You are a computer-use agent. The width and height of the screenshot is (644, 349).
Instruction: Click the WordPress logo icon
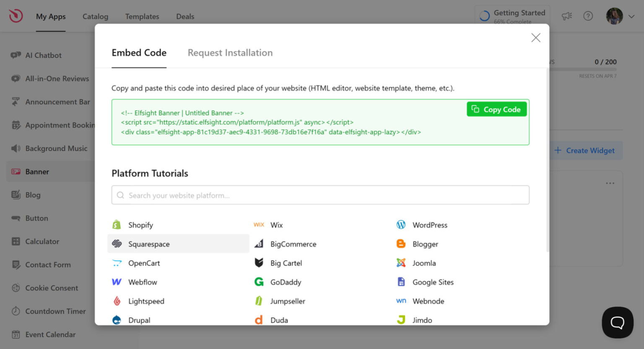click(x=401, y=225)
